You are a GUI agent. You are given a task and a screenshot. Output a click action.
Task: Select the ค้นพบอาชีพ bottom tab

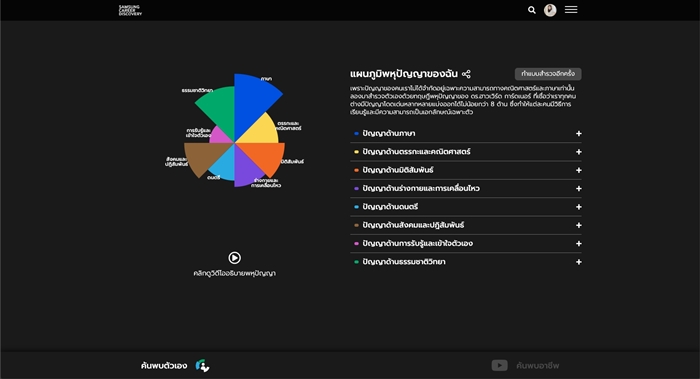coord(538,366)
